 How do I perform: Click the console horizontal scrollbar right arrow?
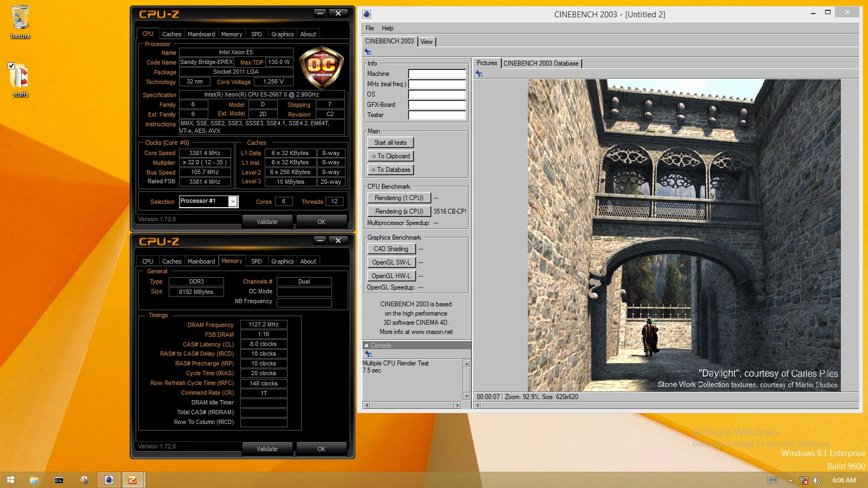457,405
